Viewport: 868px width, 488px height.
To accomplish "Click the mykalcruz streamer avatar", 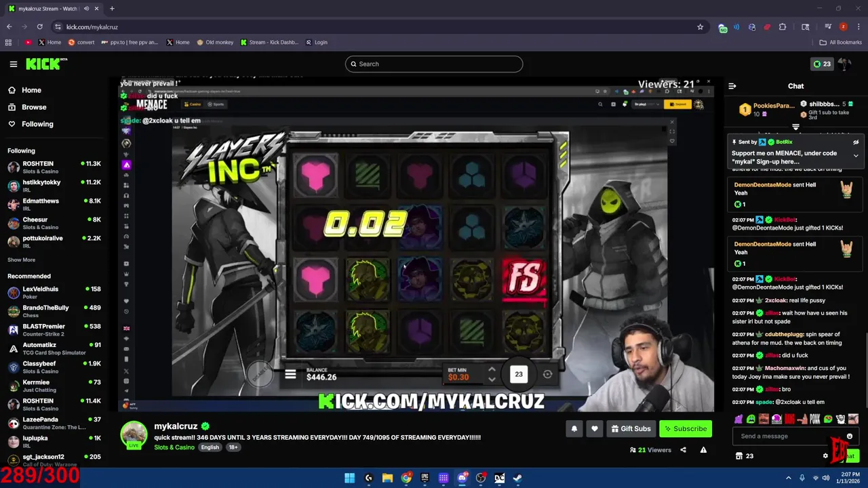I will click(134, 435).
